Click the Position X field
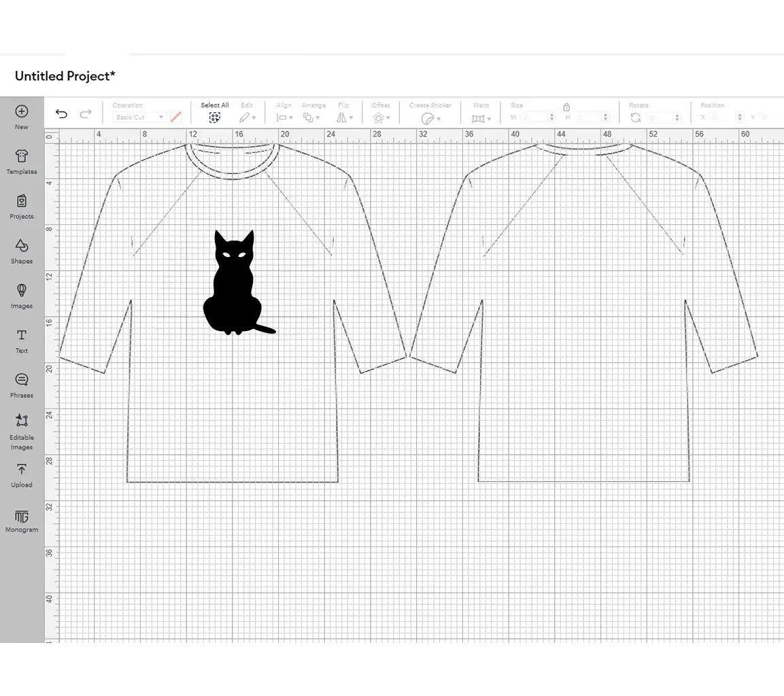 (x=723, y=118)
